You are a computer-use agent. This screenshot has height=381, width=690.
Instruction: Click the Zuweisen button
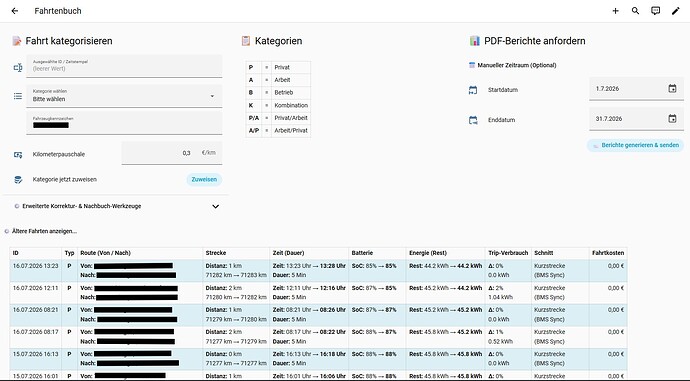tap(204, 180)
